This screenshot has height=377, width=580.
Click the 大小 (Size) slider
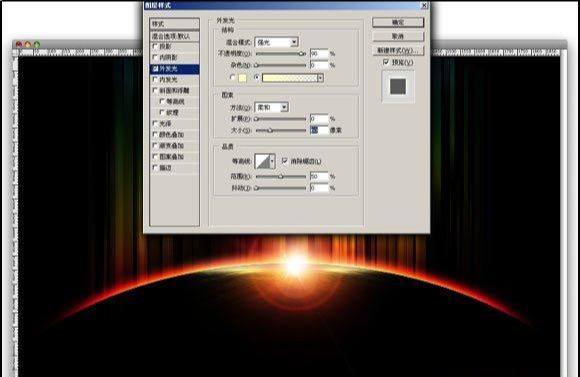pyautogui.click(x=281, y=130)
